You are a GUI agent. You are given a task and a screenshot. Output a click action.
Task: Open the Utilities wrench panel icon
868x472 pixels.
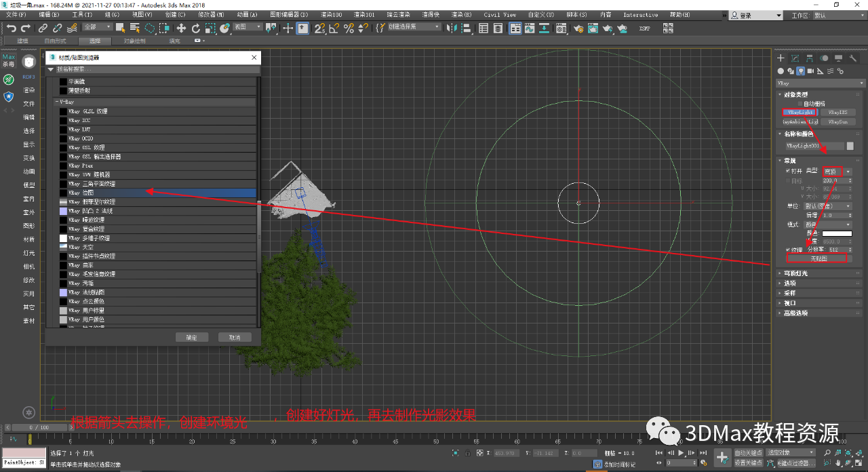point(852,58)
